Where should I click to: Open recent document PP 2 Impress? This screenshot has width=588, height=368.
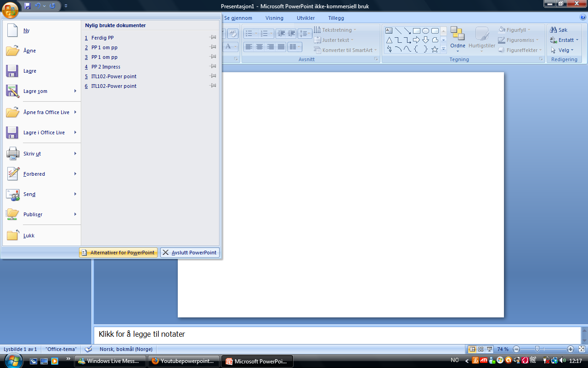(x=151, y=67)
